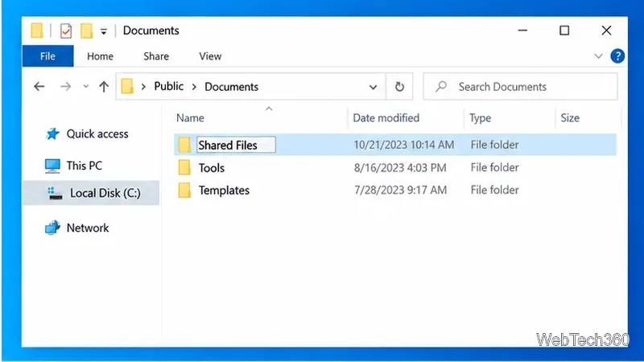Viewport: 644px width, 362px height.
Task: Select the Templates folder name
Action: tap(224, 191)
